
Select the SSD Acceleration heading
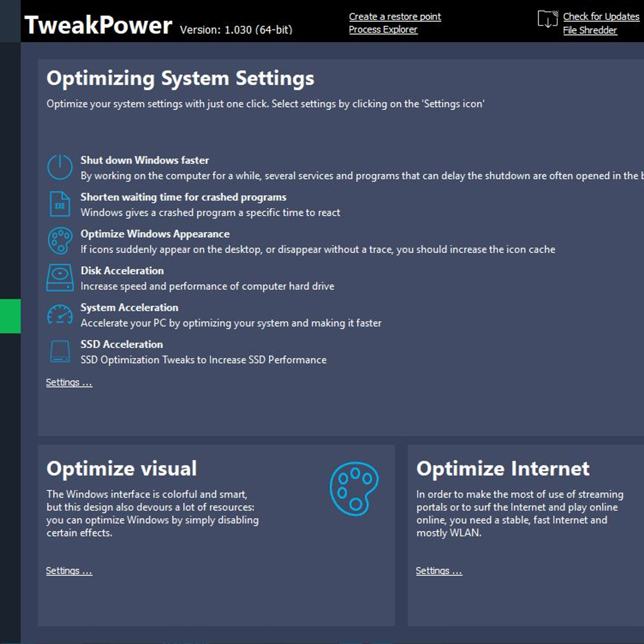[x=122, y=344]
